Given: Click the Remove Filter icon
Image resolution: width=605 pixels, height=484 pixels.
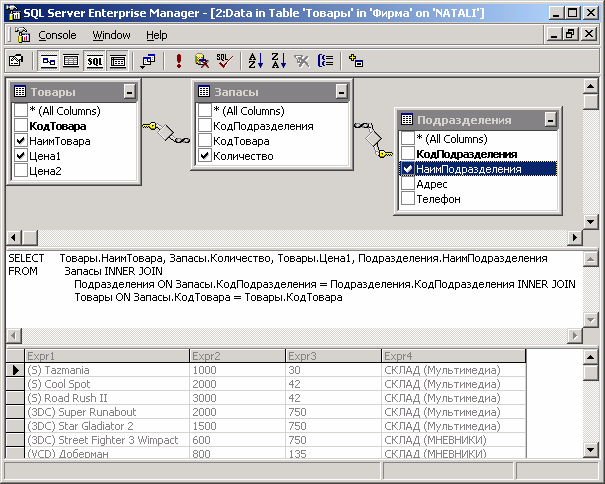Looking at the screenshot, I should pyautogui.click(x=302, y=61).
